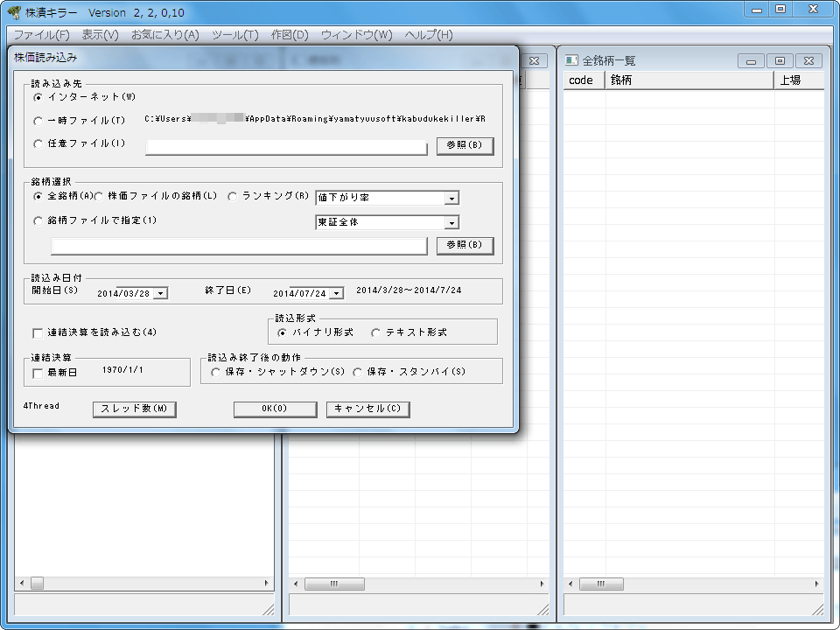Maximize the 株漬キラー main window
This screenshot has height=630, width=840.
coord(780,9)
